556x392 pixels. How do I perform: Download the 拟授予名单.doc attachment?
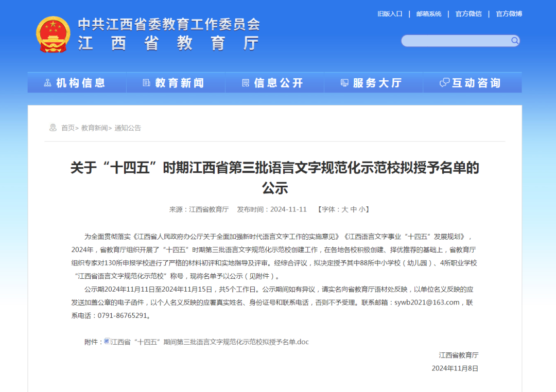tap(210, 342)
